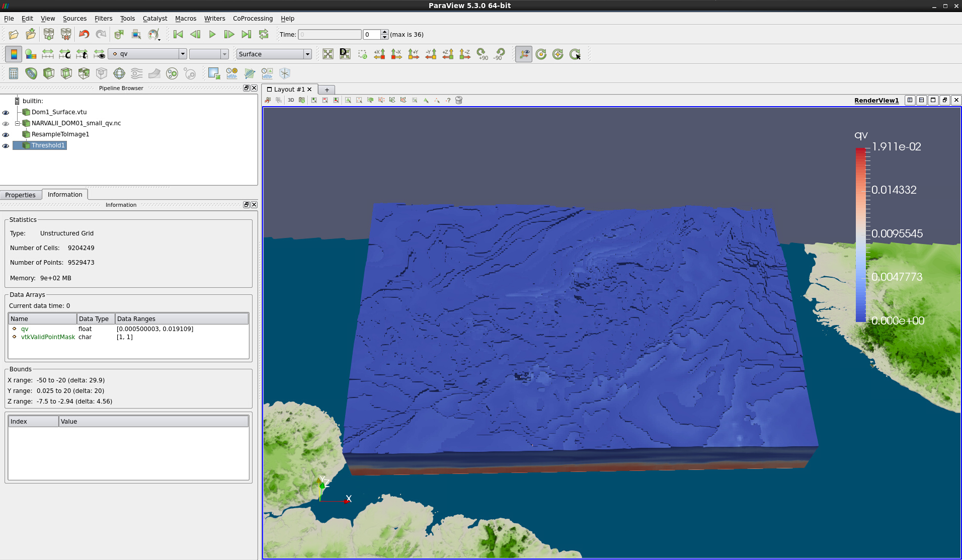
Task: Rescale colors over all timesteps
Action: (x=82, y=54)
